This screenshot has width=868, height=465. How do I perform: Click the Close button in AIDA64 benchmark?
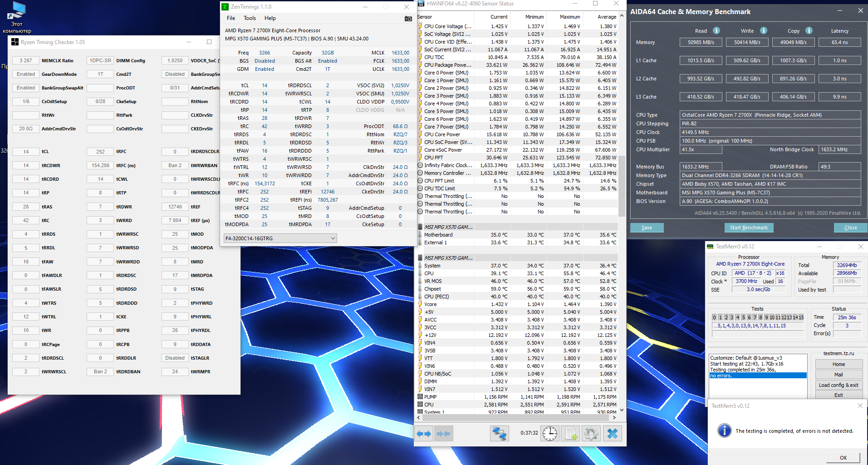point(851,228)
